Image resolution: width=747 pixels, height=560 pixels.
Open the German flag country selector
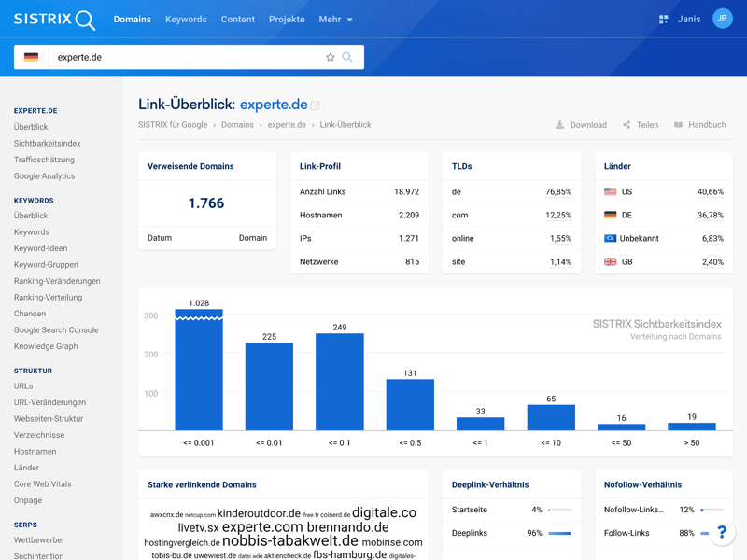point(32,57)
